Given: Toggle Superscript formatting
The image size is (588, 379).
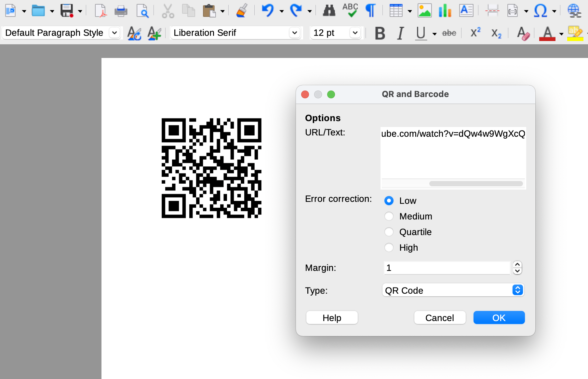Looking at the screenshot, I should 475,33.
